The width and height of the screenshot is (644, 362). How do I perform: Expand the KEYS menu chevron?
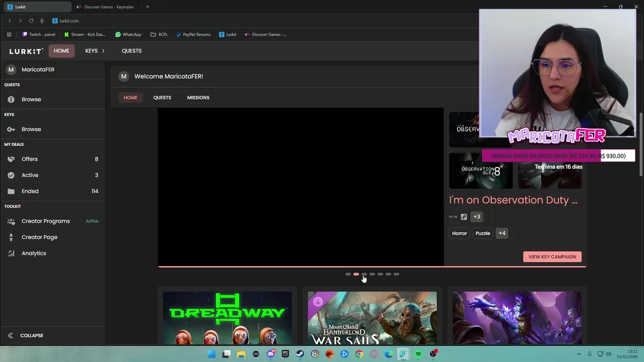[103, 51]
